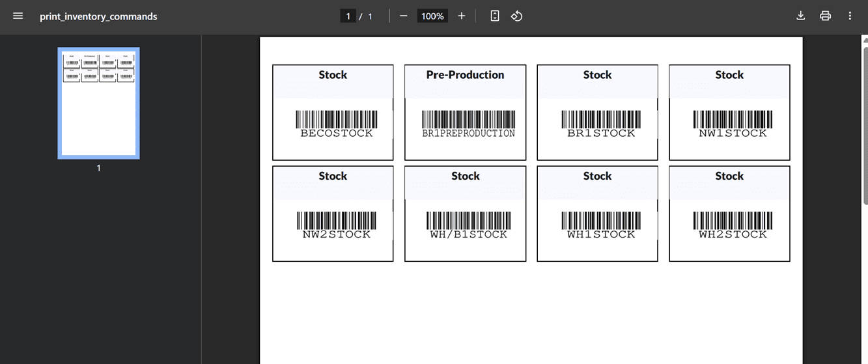Click the WH/B1STOCK barcode text
868x364 pixels.
pos(468,234)
